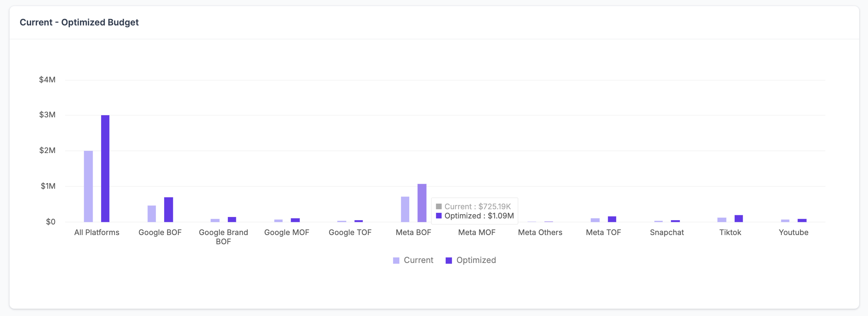Click the Google Brand BOF Optimized bar
The height and width of the screenshot is (316, 868).
[232, 220]
